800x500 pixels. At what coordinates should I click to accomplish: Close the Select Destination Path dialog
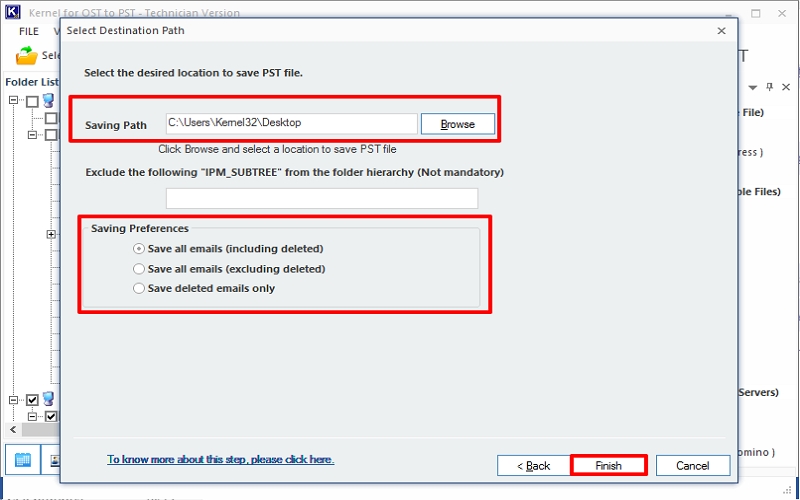[x=721, y=31]
